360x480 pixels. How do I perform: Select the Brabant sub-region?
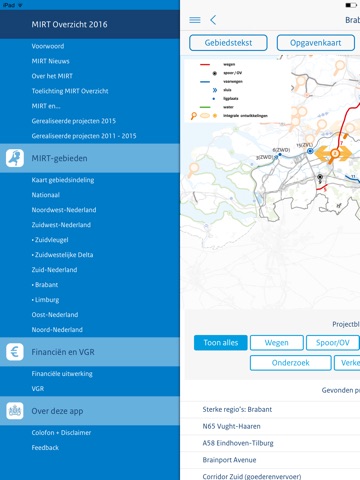(45, 285)
